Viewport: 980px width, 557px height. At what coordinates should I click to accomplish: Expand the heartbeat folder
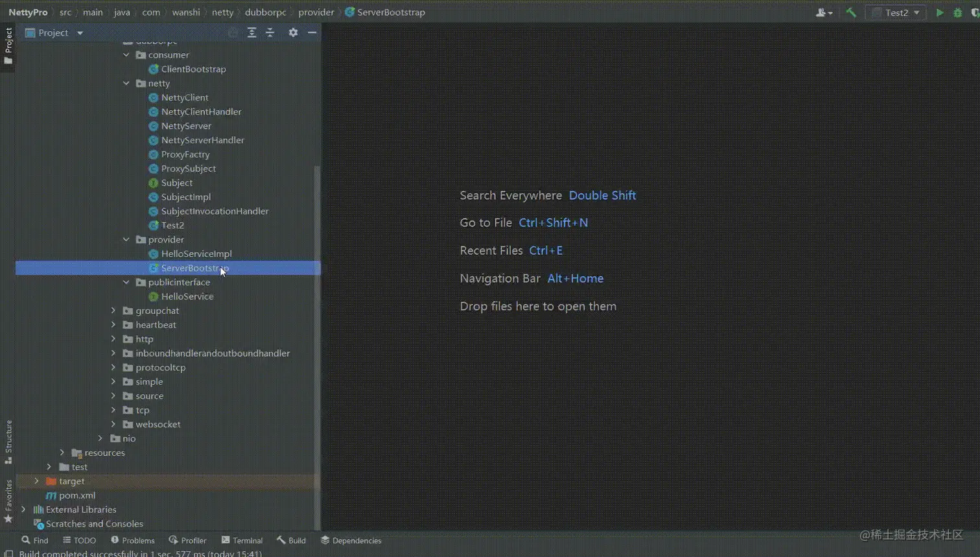click(x=113, y=325)
